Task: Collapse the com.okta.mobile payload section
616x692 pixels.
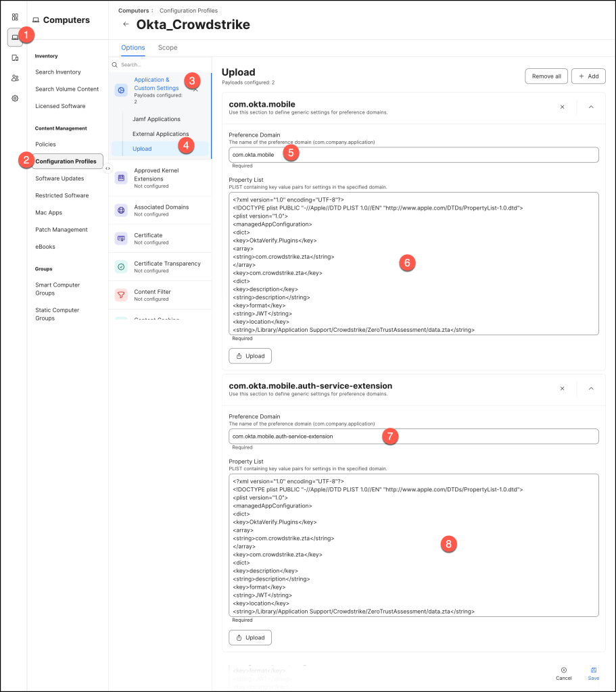Action: tap(591, 107)
